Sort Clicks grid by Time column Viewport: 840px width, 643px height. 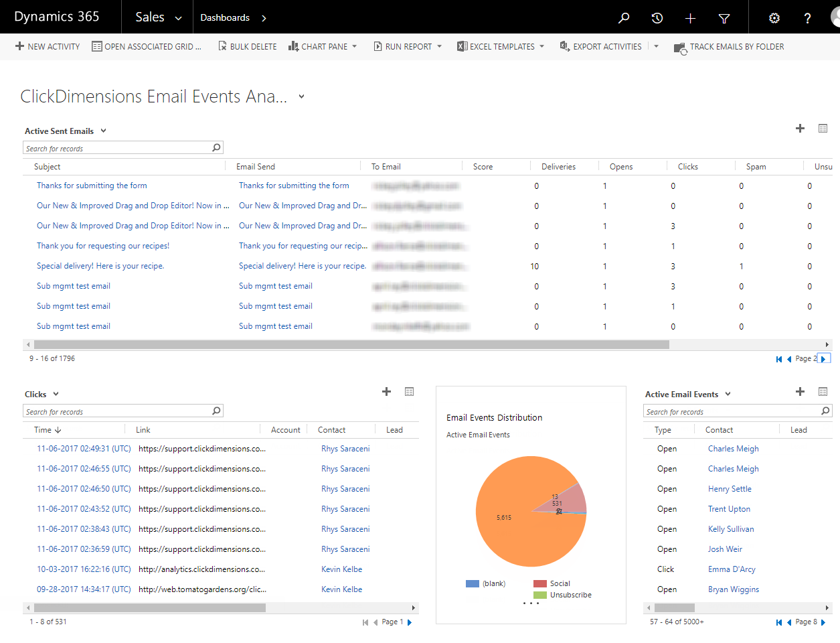click(48, 430)
